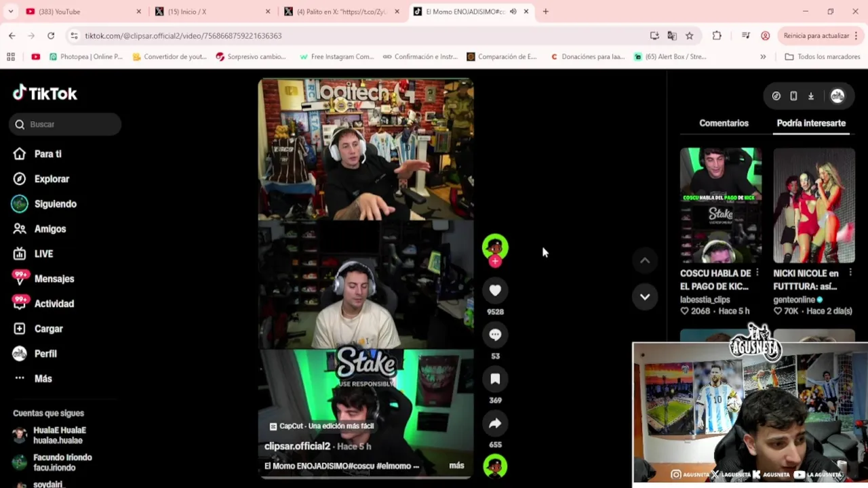Open the sound disc avatar below share
This screenshot has height=488, width=868.
coord(495,466)
